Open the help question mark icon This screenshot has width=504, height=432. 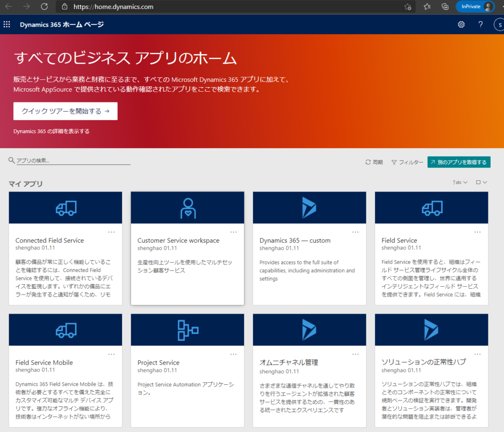[480, 25]
